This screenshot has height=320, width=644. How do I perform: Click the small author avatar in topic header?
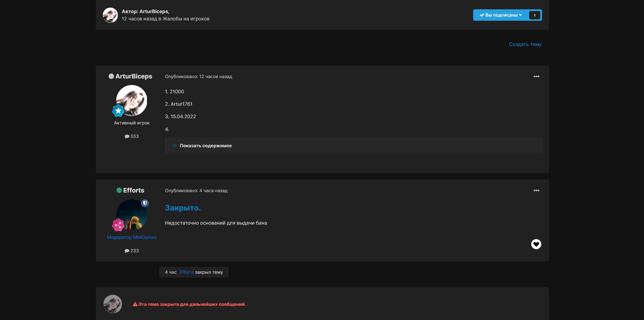[x=110, y=15]
